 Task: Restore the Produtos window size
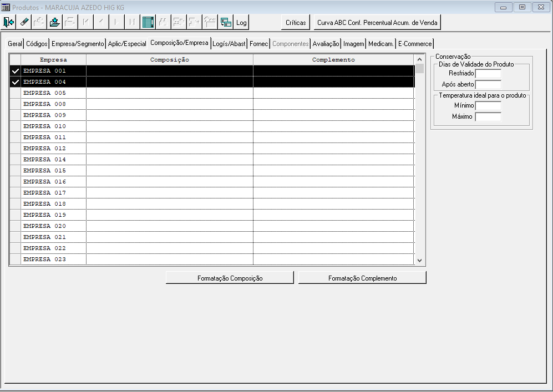(x=522, y=7)
